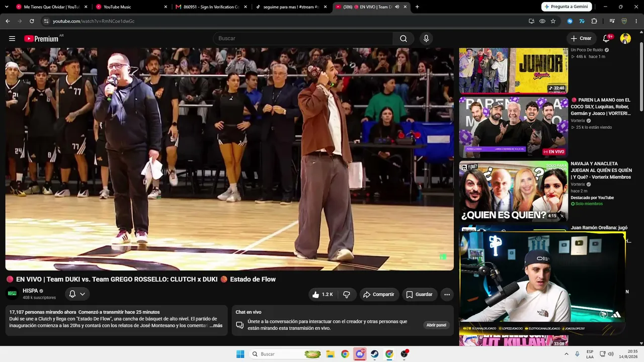Open the HISPA channel name link
This screenshot has width=644, height=362.
click(x=30, y=291)
